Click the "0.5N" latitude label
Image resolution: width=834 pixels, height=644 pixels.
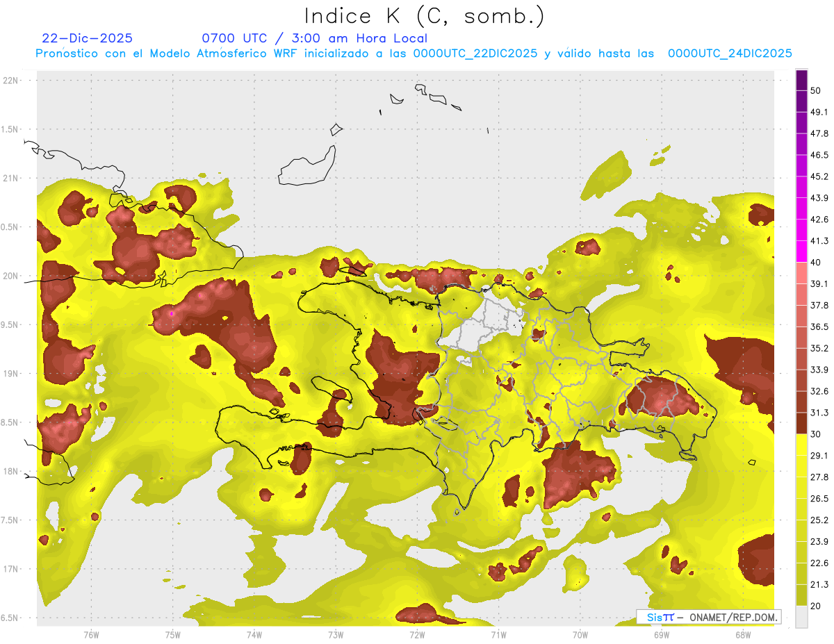10,227
